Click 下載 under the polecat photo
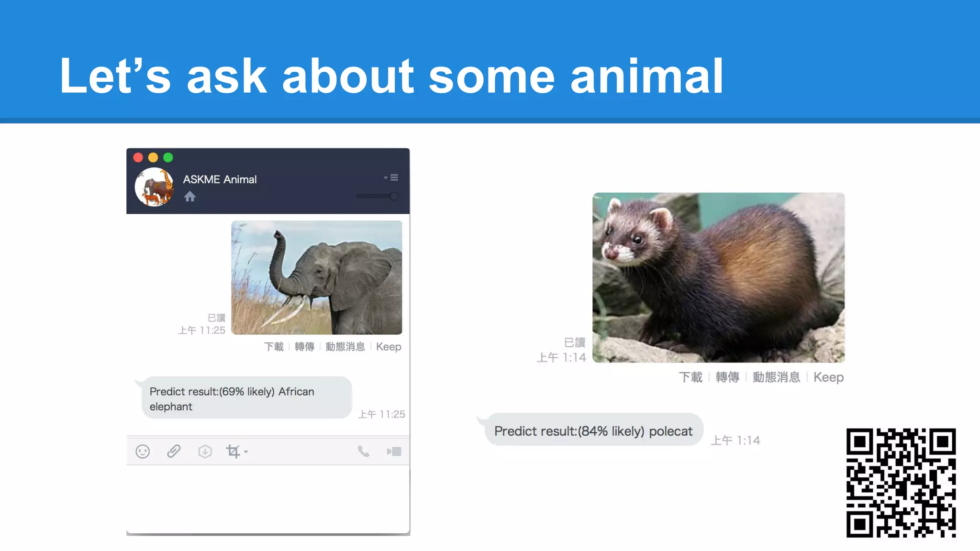The image size is (980, 551). click(x=690, y=377)
